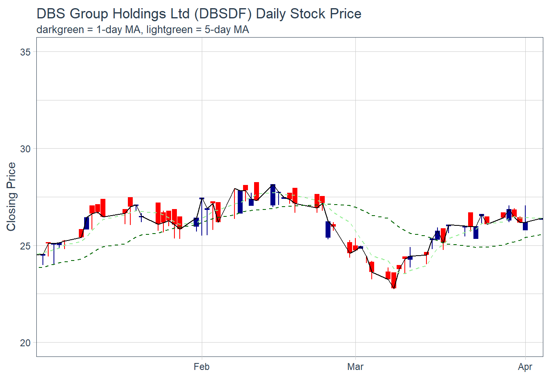Viewport: 549px width, 392px height.
Task: Click the moving average legend subtitle
Action: [143, 30]
